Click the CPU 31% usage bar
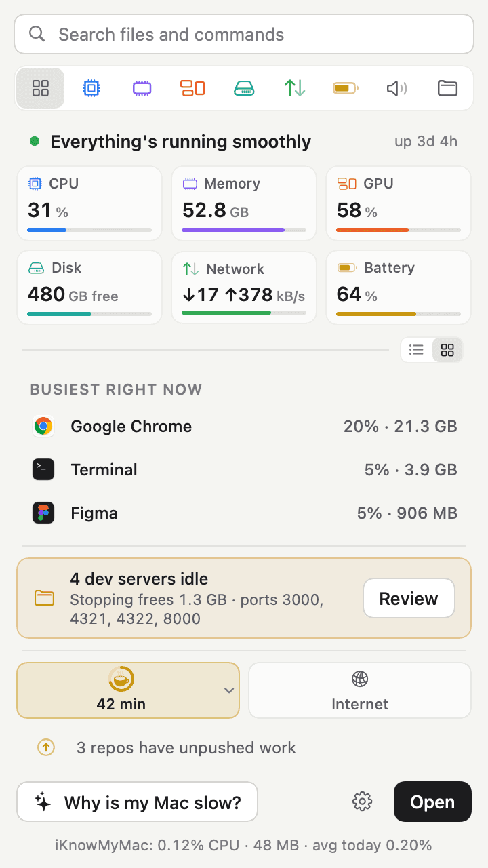The image size is (488, 868). tap(89, 230)
